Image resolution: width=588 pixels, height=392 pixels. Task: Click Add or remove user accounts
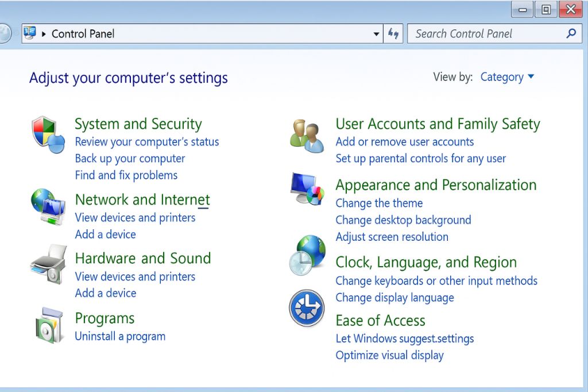(404, 142)
